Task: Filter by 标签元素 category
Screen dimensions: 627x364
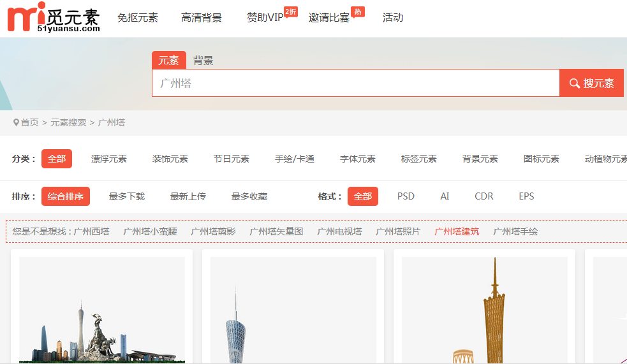Action: (418, 159)
